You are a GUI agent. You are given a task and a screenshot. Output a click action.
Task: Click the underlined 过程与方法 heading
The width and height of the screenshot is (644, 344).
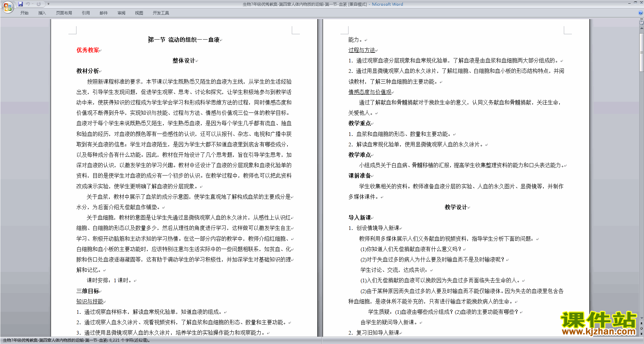pos(362,50)
